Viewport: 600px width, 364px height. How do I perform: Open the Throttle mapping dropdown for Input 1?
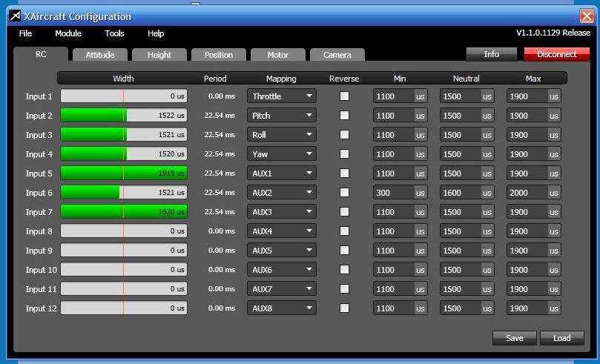[x=282, y=96]
